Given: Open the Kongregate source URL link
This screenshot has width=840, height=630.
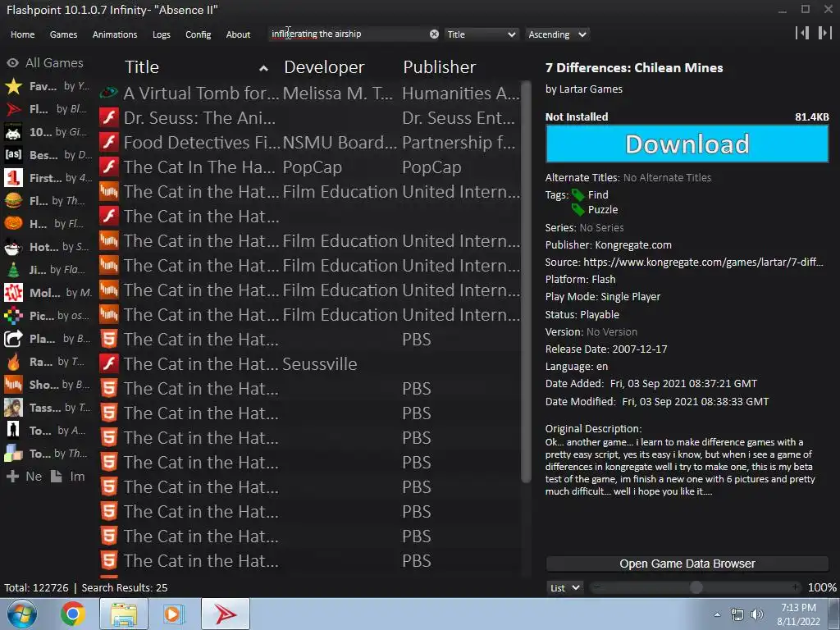Looking at the screenshot, I should click(703, 262).
